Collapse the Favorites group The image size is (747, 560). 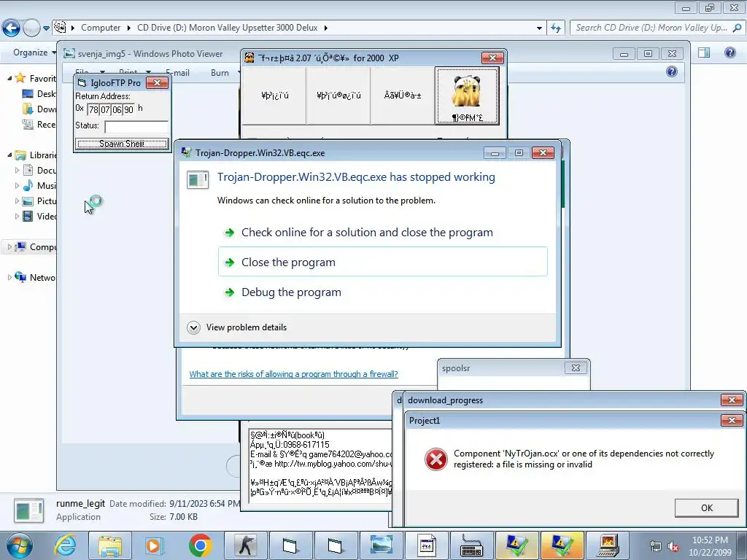pyautogui.click(x=9, y=78)
